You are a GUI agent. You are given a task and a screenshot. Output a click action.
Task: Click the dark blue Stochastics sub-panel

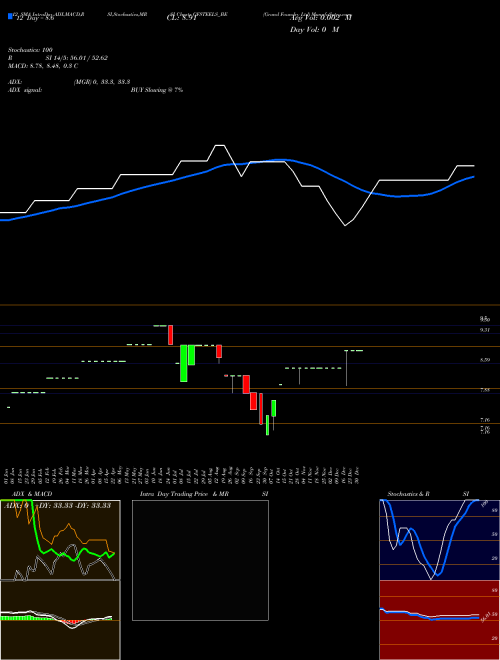pyautogui.click(x=439, y=540)
